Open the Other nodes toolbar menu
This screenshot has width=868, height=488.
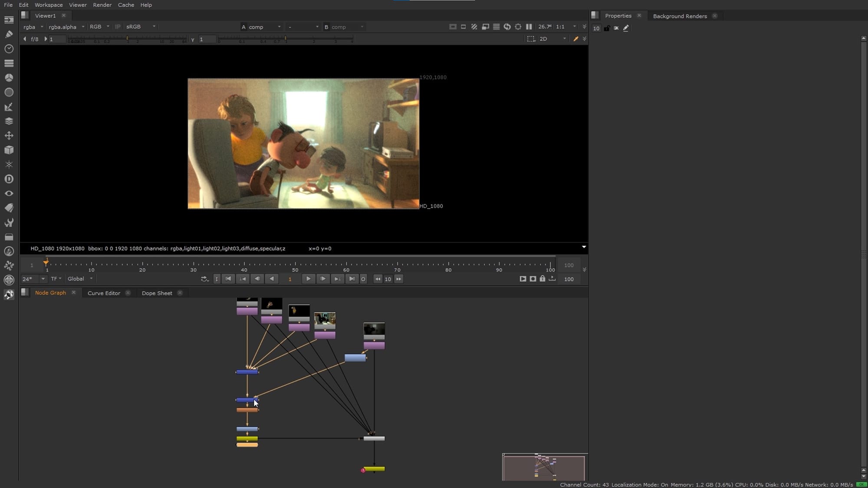[9, 237]
